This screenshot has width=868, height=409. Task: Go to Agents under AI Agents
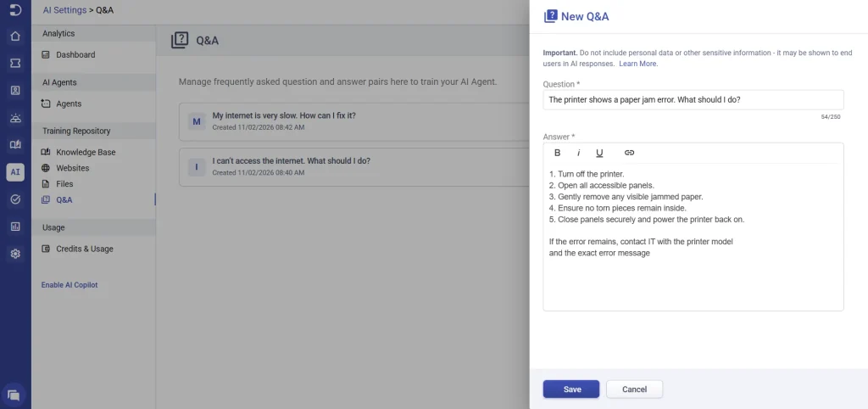point(69,104)
